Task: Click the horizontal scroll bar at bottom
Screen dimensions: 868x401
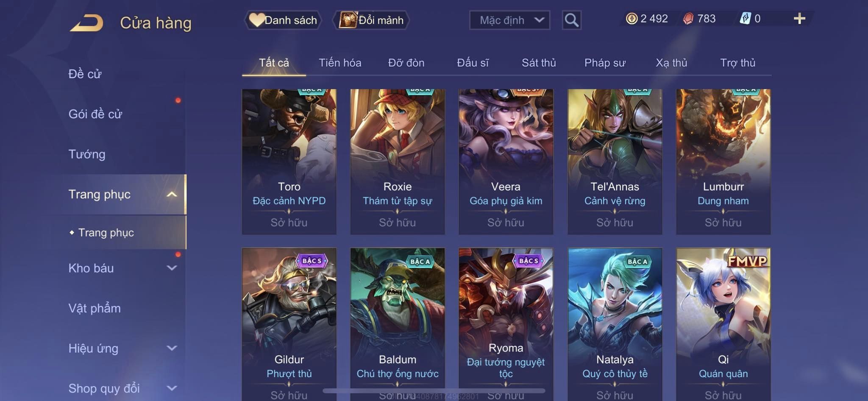Action: [434, 390]
